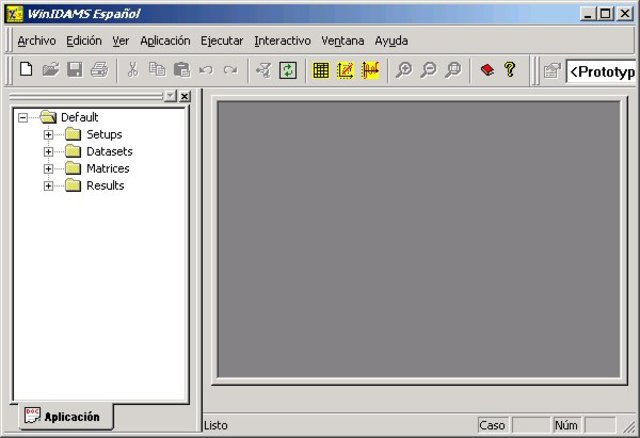The image size is (640, 438).
Task: Expand the Matrices folder
Action: tap(48, 169)
